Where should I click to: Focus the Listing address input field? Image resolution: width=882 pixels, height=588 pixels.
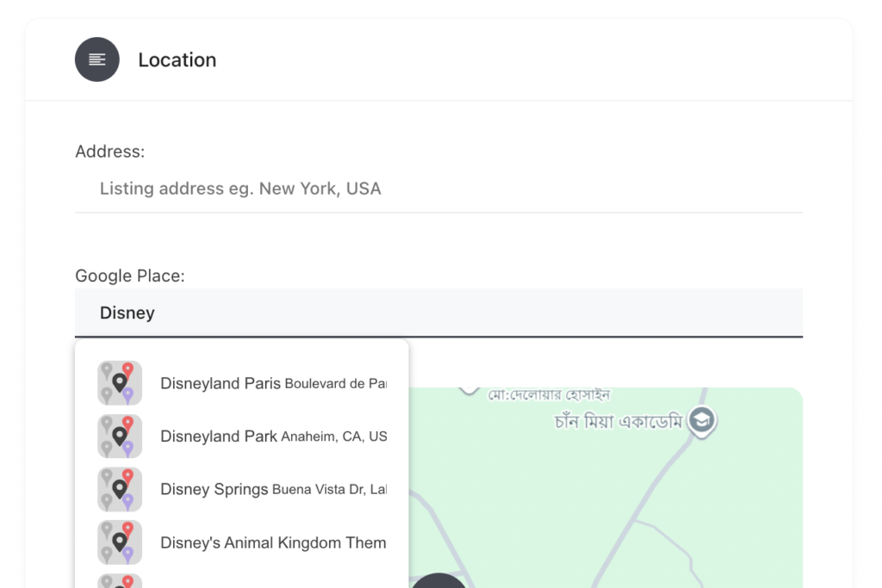point(438,189)
